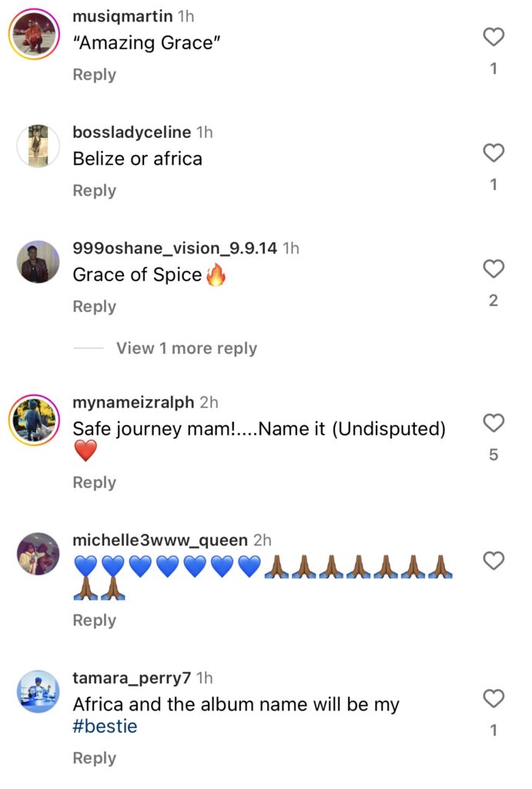Like michelle3www_queen's emoji comment
The height and width of the screenshot is (789, 532).
coord(494,561)
